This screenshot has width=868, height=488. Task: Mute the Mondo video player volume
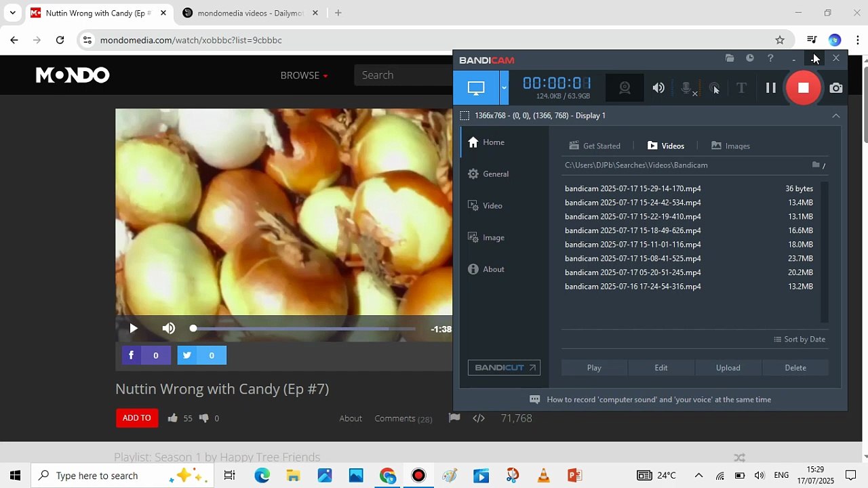click(169, 329)
